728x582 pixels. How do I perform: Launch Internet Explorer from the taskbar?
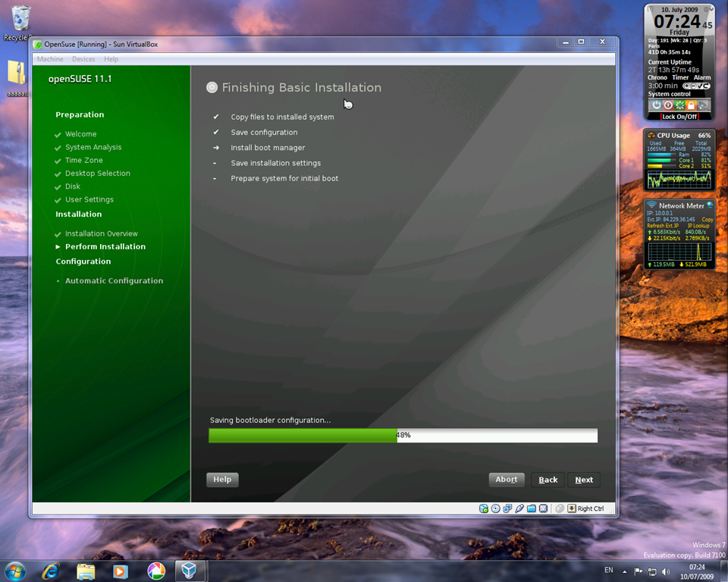51,571
